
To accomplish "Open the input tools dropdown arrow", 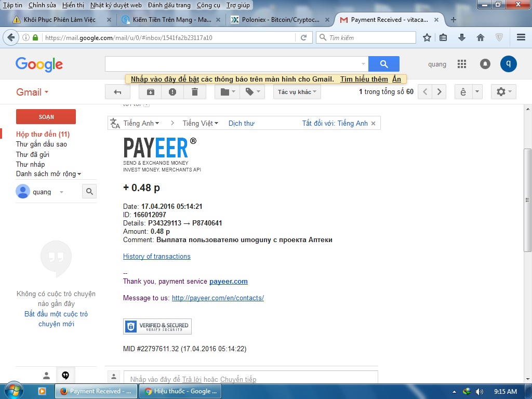I will click(477, 92).
